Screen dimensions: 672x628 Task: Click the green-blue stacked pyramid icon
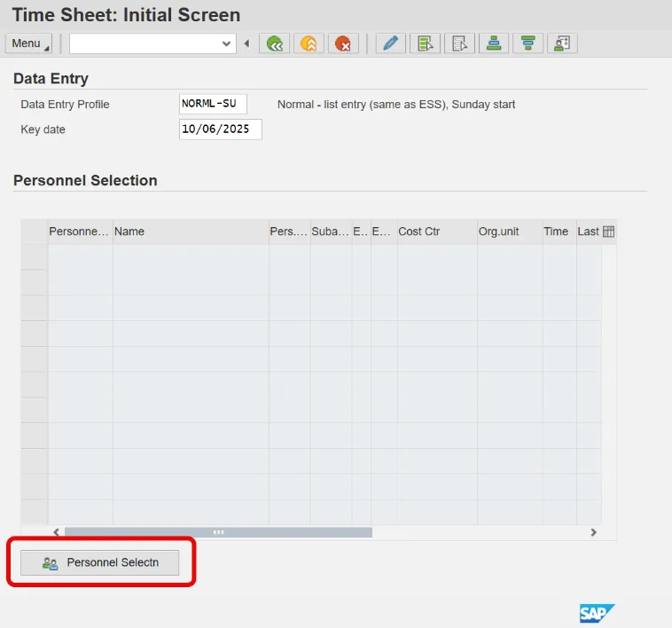click(x=494, y=43)
